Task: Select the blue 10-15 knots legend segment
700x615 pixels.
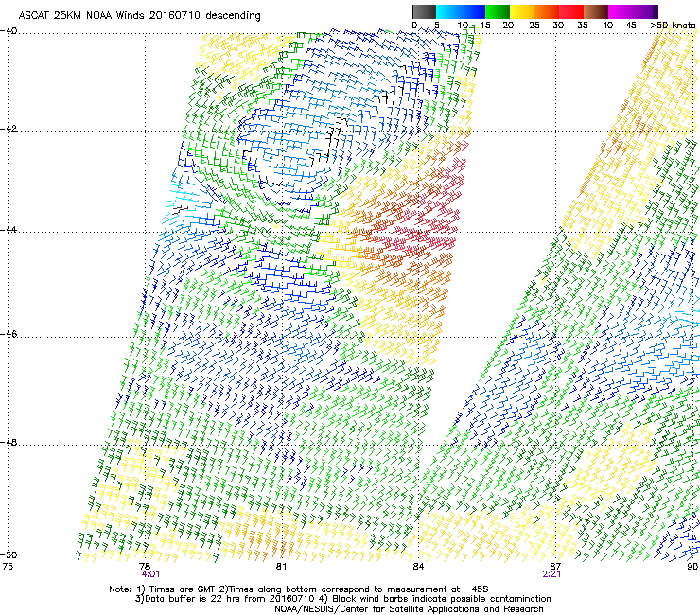Action: [x=473, y=11]
